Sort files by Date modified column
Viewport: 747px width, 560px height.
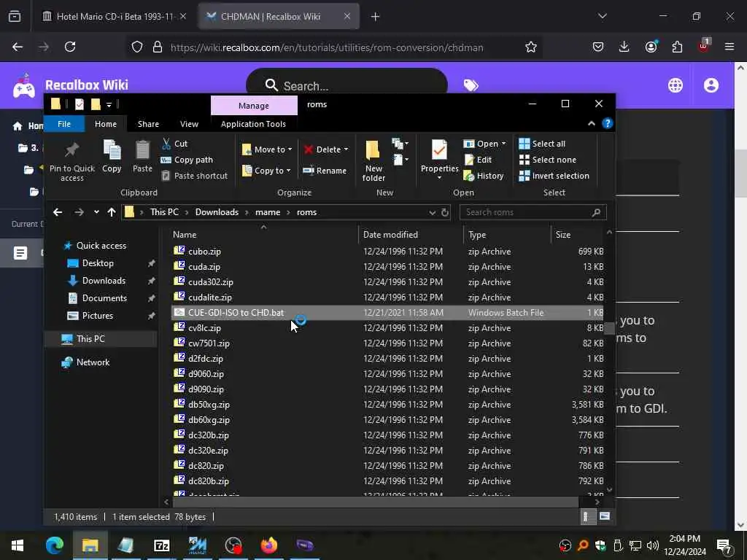coord(390,234)
